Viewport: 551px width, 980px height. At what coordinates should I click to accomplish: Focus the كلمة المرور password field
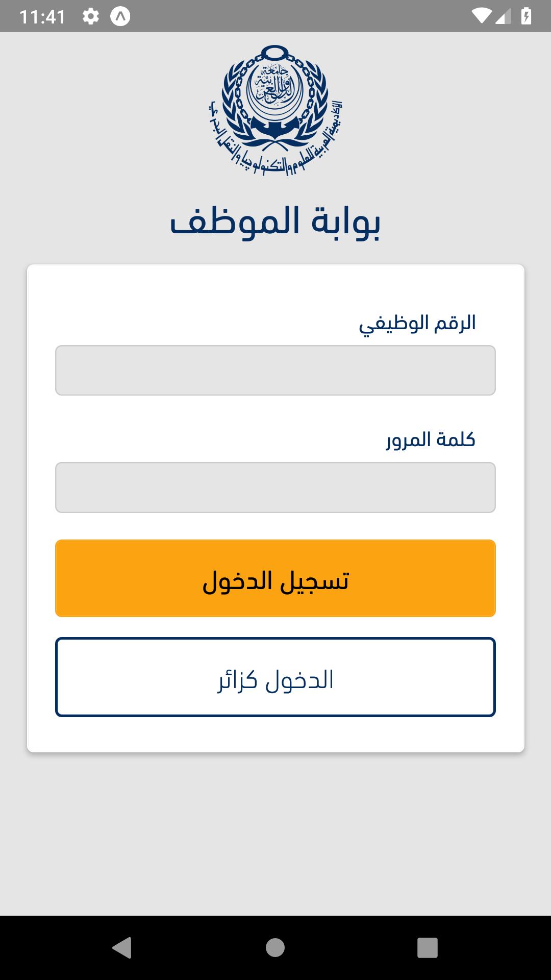275,487
